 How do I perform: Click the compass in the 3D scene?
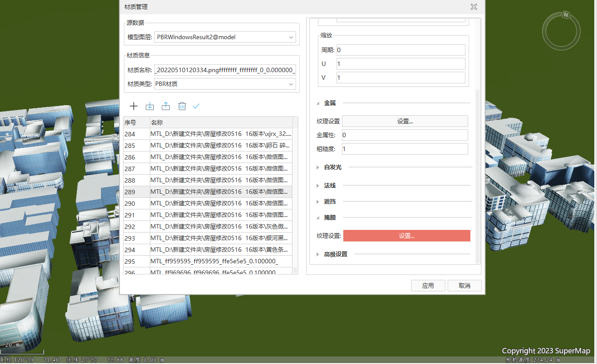(x=561, y=30)
